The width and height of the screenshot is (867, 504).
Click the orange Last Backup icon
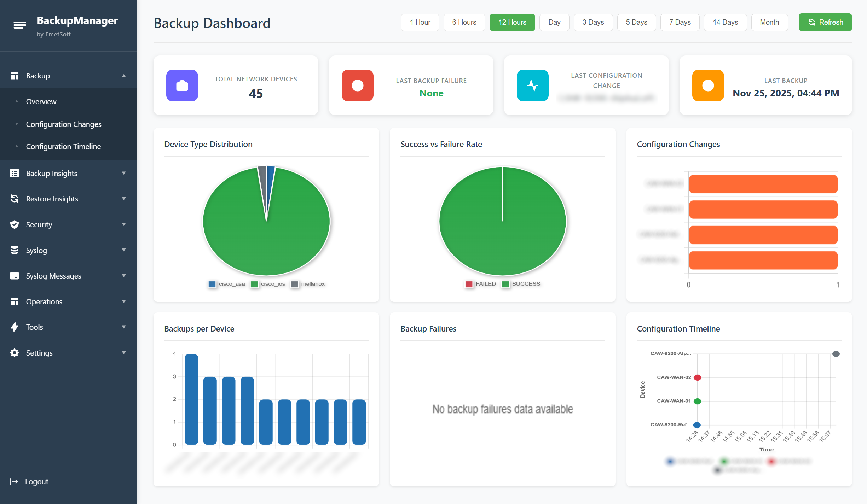[x=708, y=86]
